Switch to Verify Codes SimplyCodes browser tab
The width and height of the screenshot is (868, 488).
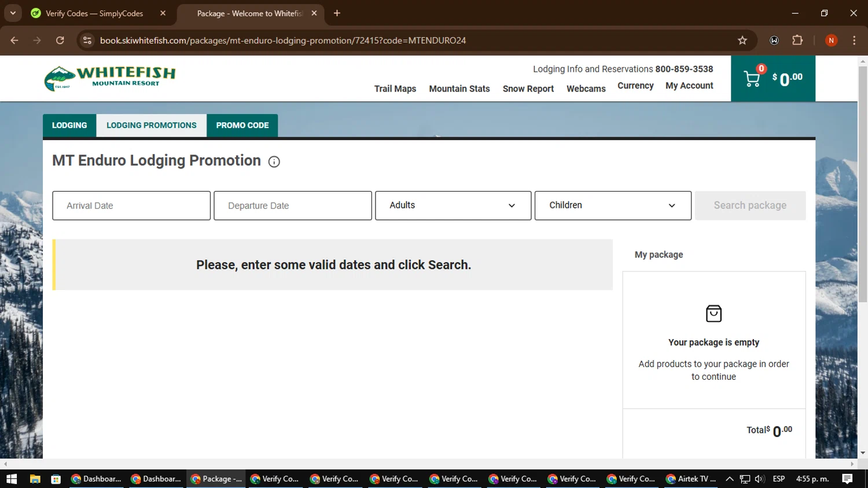94,13
